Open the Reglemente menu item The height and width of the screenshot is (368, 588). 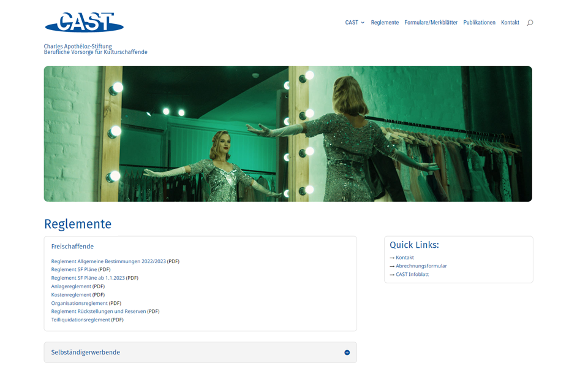(385, 23)
